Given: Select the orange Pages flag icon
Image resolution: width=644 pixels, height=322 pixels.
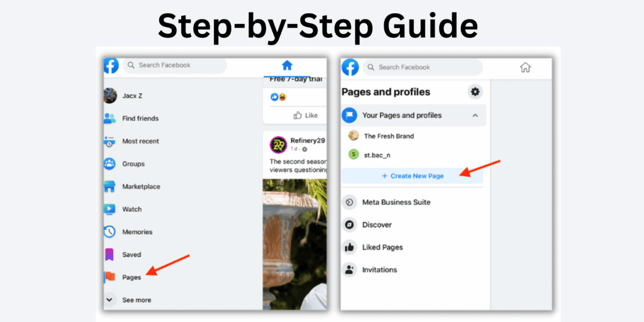Looking at the screenshot, I should [x=109, y=277].
